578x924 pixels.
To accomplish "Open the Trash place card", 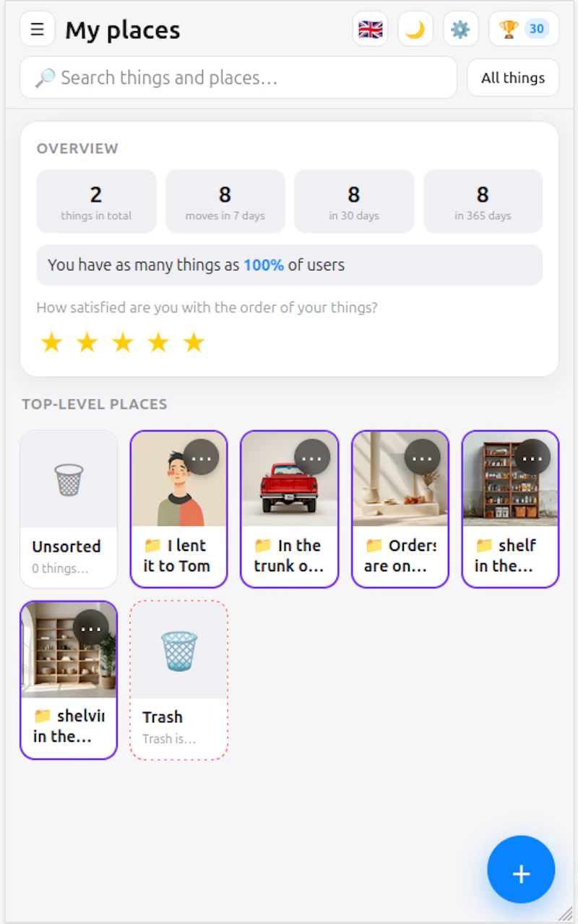I will point(179,680).
